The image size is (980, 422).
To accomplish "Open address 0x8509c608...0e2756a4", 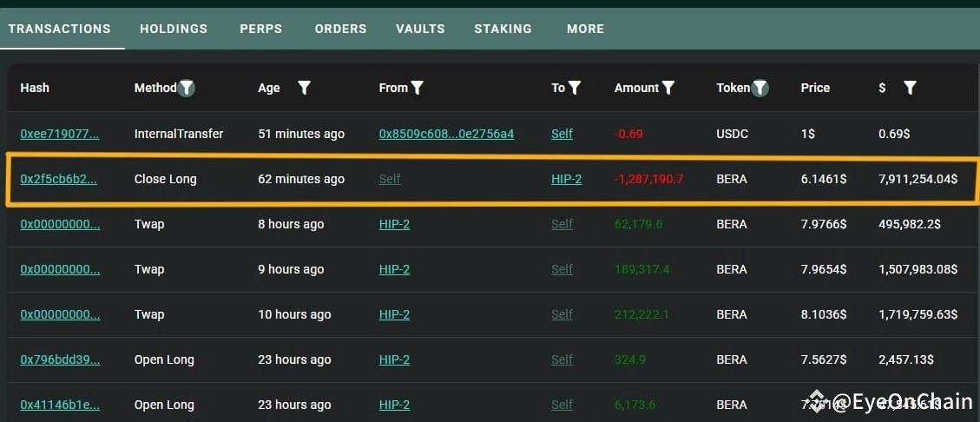I will [x=446, y=134].
